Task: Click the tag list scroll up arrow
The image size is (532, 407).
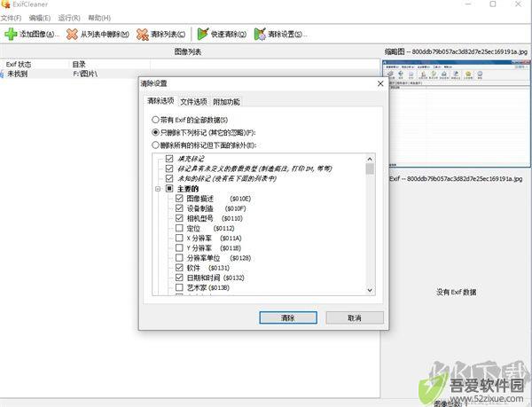Action: (370, 159)
